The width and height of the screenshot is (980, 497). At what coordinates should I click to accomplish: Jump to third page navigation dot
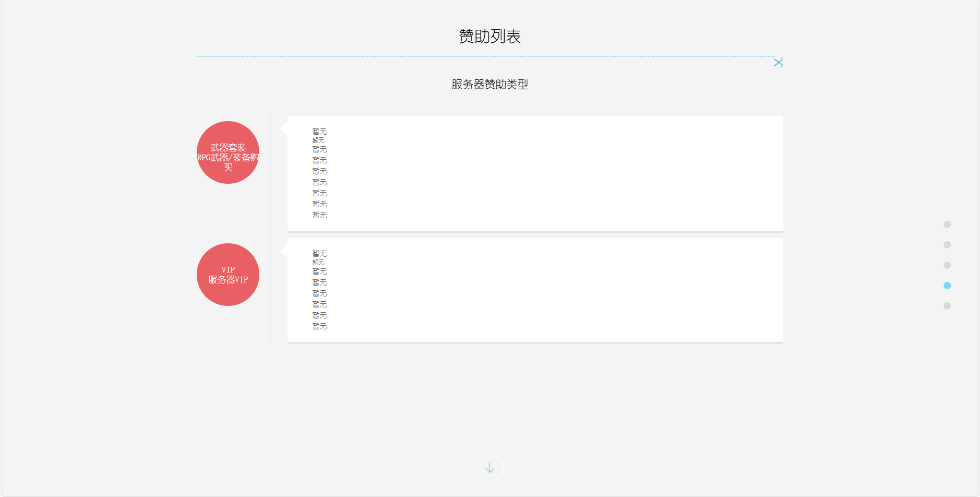coord(947,265)
